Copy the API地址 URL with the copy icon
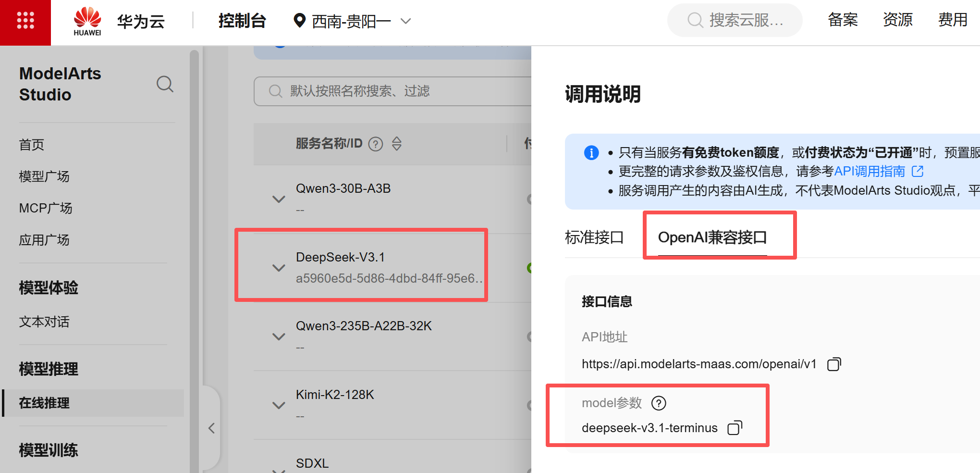This screenshot has height=473, width=980. coord(834,364)
